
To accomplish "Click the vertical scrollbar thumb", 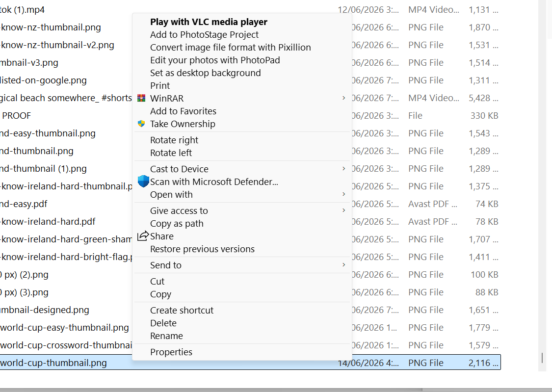I will [542, 358].
